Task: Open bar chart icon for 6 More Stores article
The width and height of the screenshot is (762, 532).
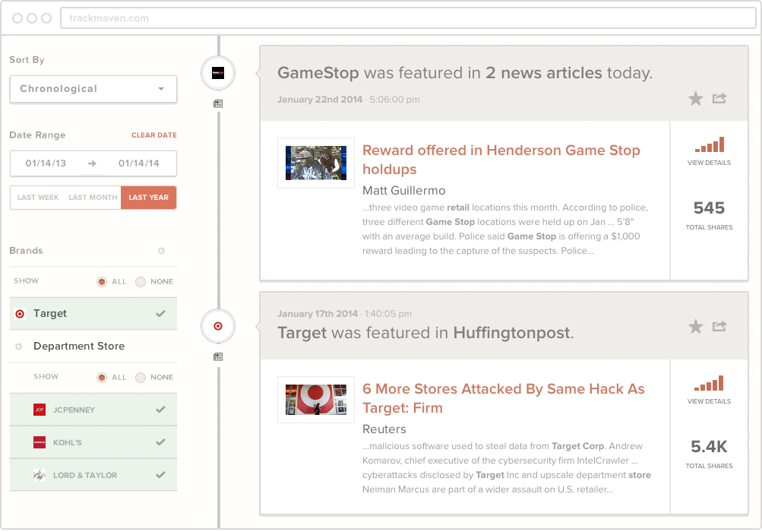Action: 709,383
